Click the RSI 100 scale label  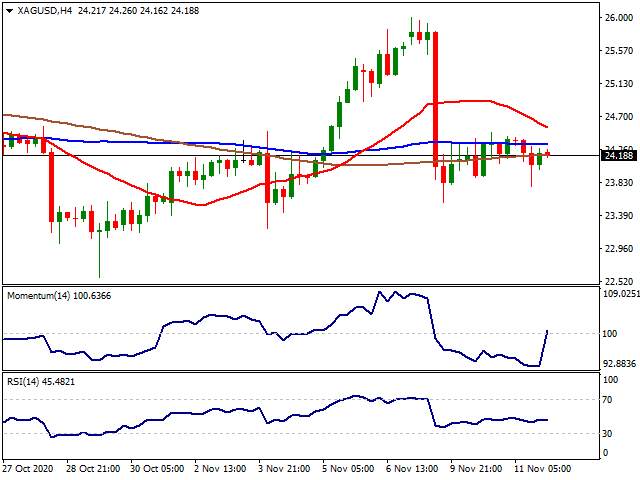(x=610, y=380)
